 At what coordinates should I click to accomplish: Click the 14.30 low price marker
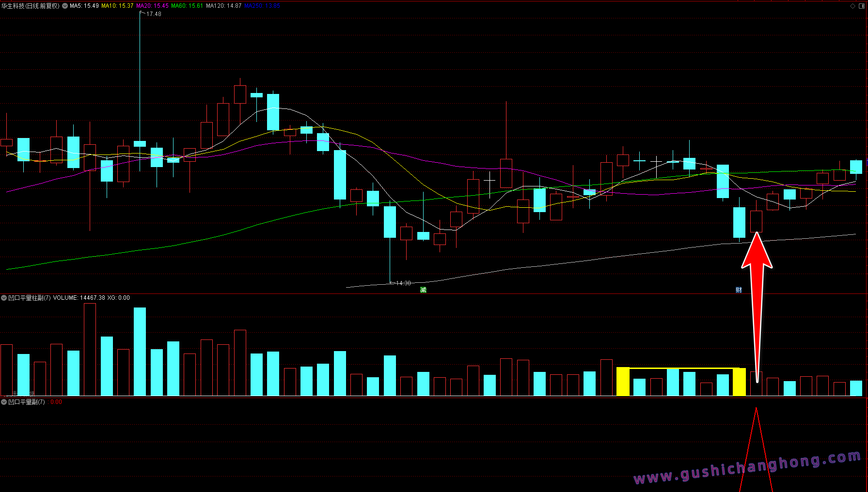pos(403,283)
